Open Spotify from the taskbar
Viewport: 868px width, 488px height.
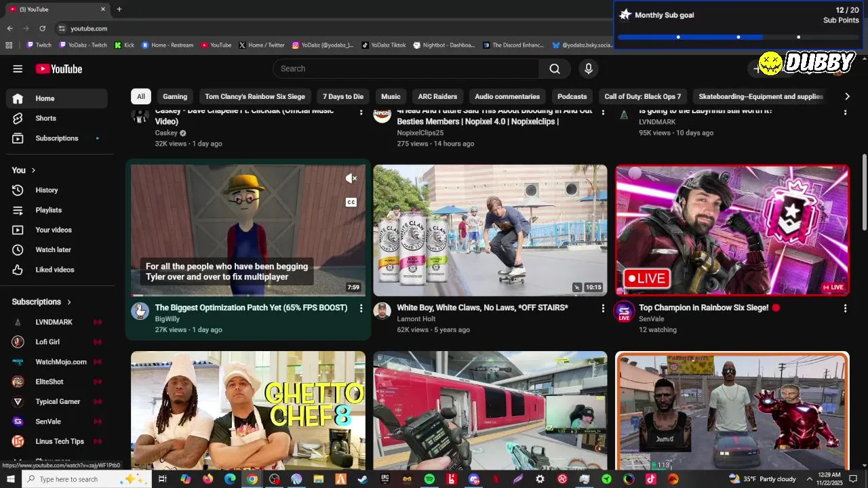click(429, 479)
